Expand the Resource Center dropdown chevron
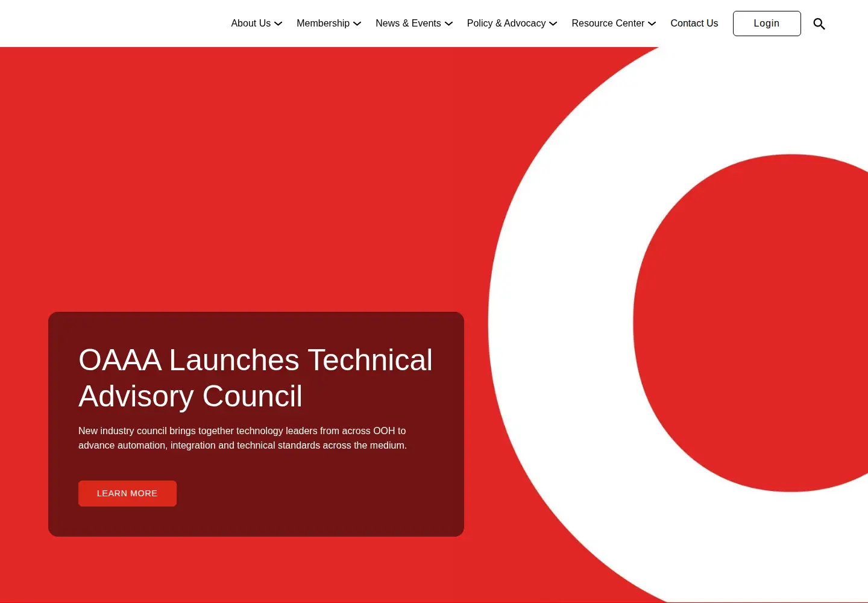868x603 pixels. pos(652,24)
